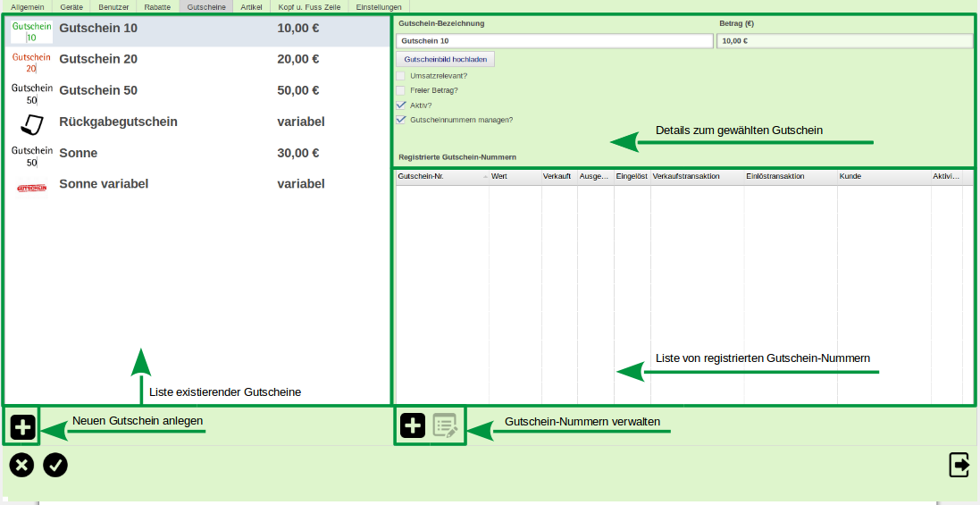The height and width of the screenshot is (505, 980).
Task: Toggle the Freier Betrag checkbox
Action: click(x=401, y=90)
